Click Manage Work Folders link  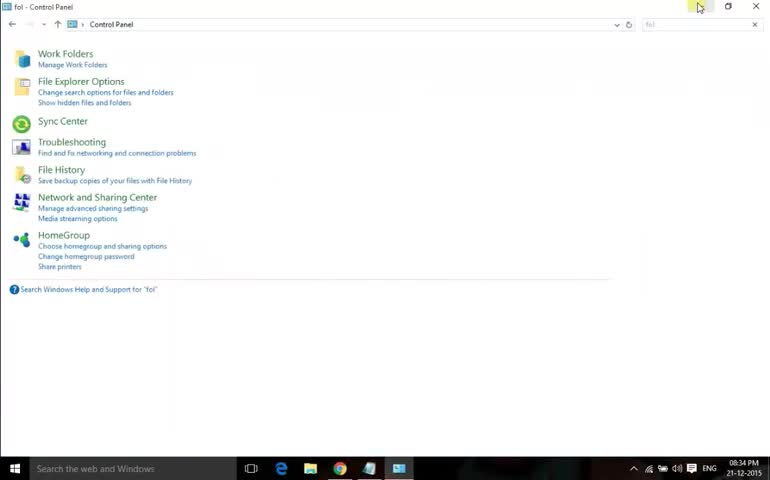73,65
